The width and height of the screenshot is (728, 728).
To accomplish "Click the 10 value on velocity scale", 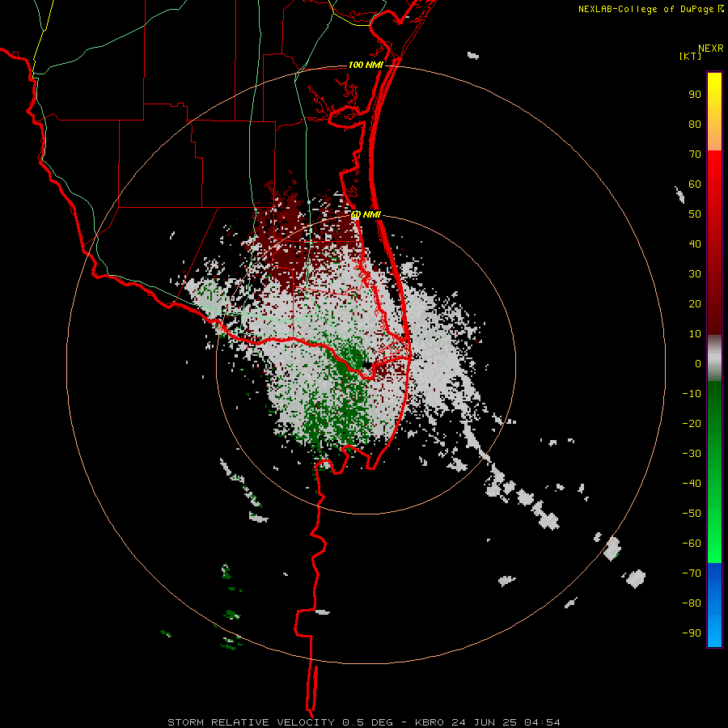I will pyautogui.click(x=695, y=334).
